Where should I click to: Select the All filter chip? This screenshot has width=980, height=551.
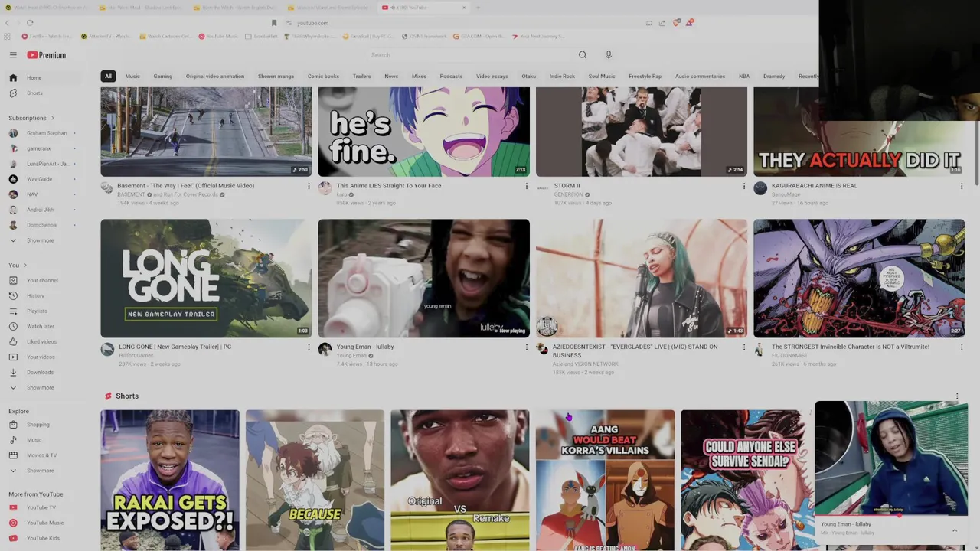click(x=108, y=77)
